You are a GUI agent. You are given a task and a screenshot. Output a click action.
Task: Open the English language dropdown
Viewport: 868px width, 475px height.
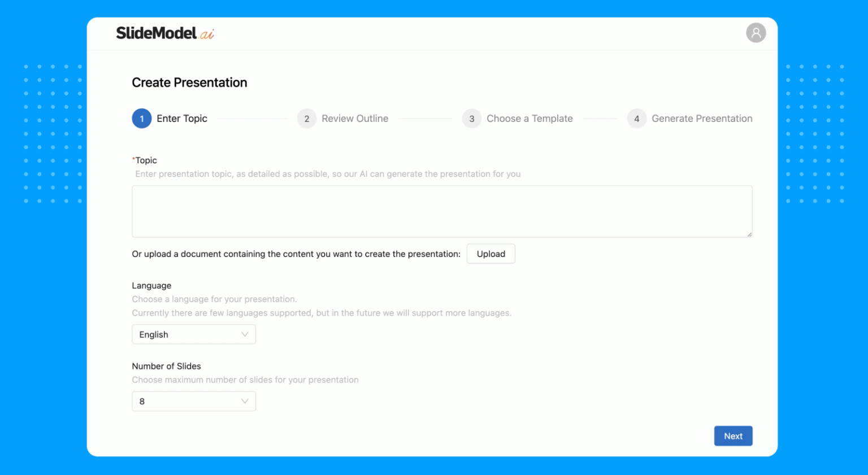pos(194,334)
